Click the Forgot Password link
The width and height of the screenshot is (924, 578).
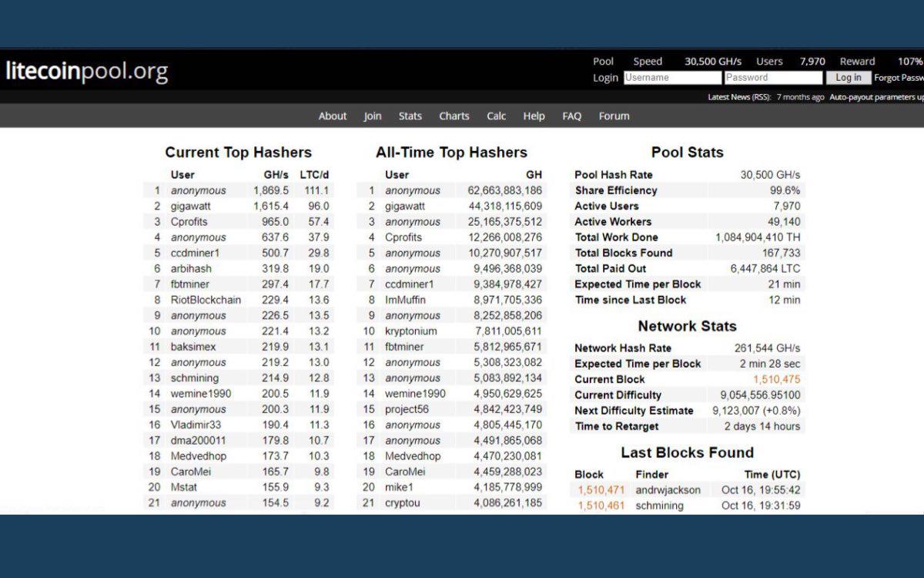899,78
